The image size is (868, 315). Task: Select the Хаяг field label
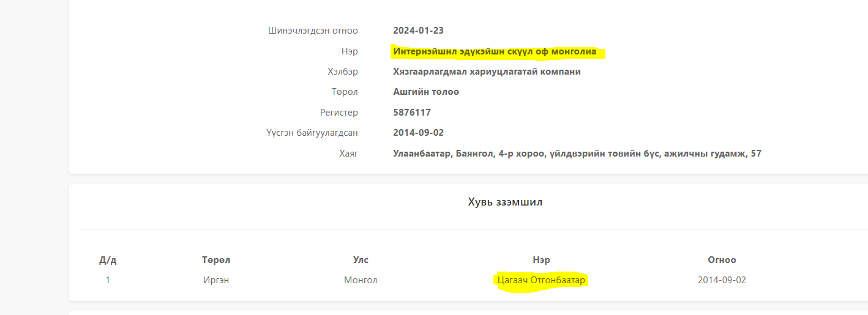(x=347, y=154)
